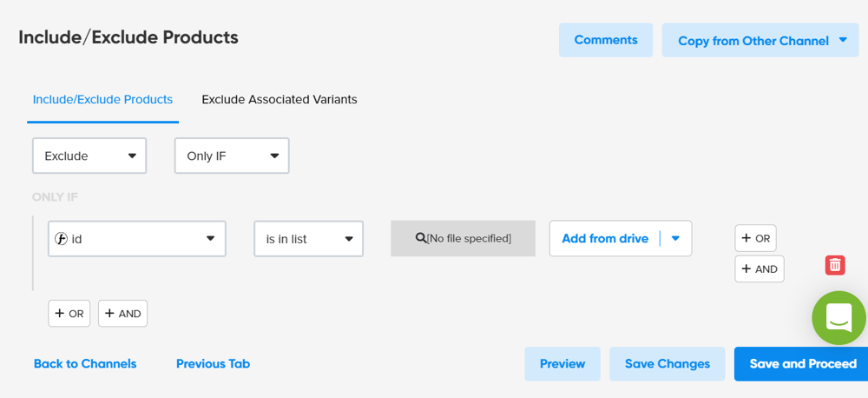Click Save and Proceed

(802, 364)
